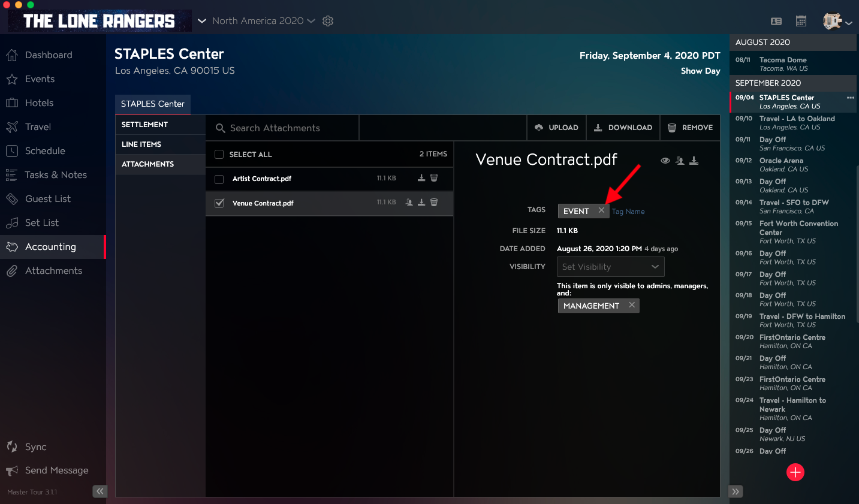
Task: Select Travel - SFO to DFW entry
Action: [x=793, y=207]
